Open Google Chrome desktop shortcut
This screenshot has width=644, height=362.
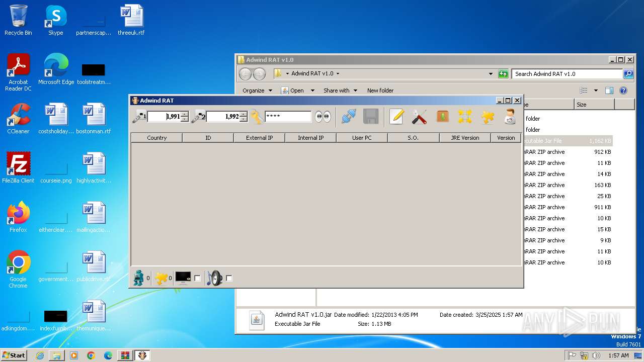pos(18,269)
